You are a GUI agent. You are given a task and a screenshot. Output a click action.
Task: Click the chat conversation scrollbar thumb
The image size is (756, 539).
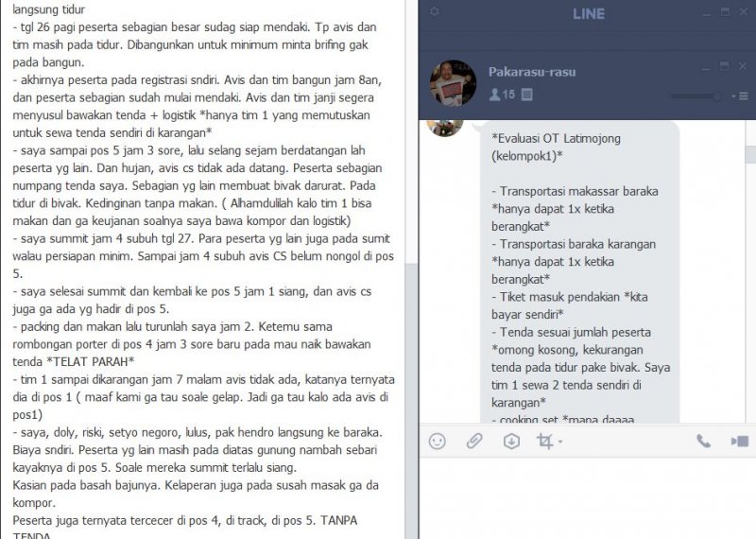click(x=750, y=154)
